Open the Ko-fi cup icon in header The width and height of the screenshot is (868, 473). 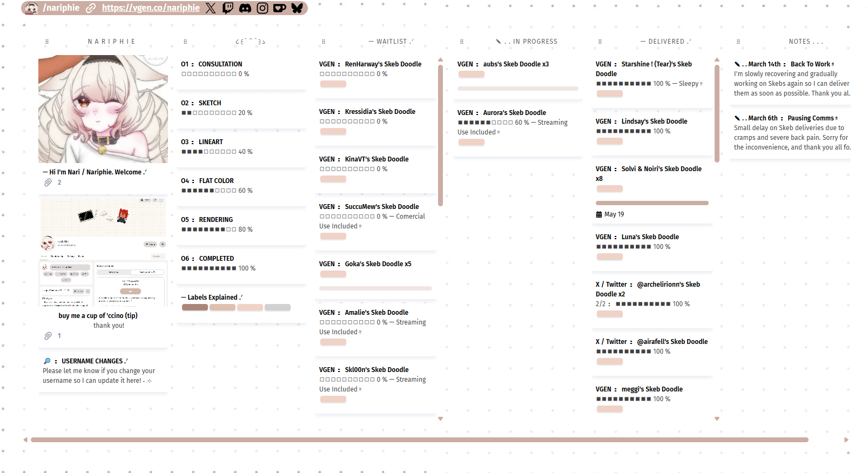click(x=280, y=8)
